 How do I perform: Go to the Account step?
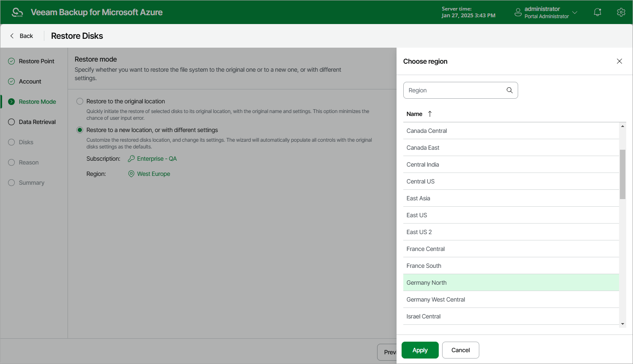[x=30, y=81]
